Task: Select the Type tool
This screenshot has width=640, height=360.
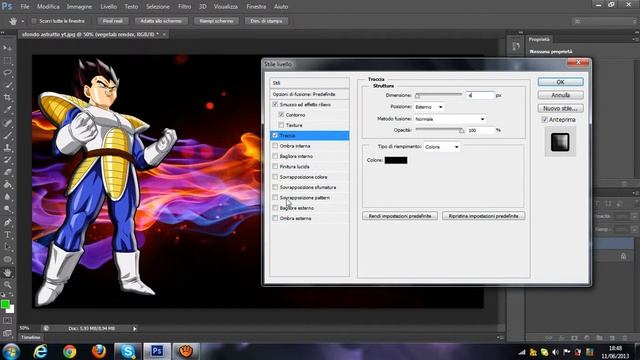Action: click(x=7, y=235)
